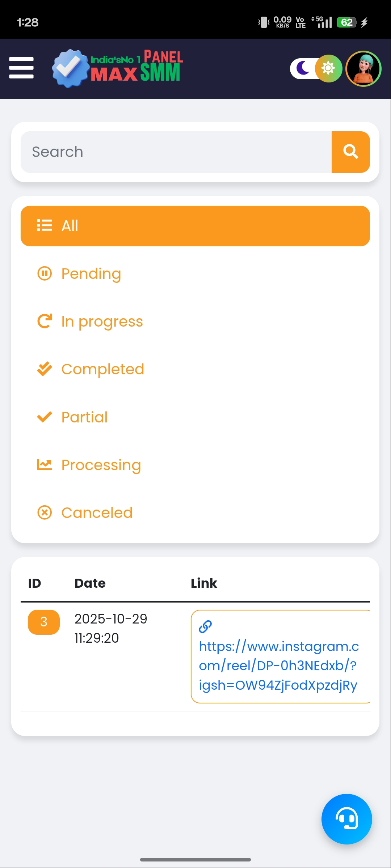The height and width of the screenshot is (868, 391).
Task: Enable light mode with the sun icon
Action: click(x=328, y=68)
